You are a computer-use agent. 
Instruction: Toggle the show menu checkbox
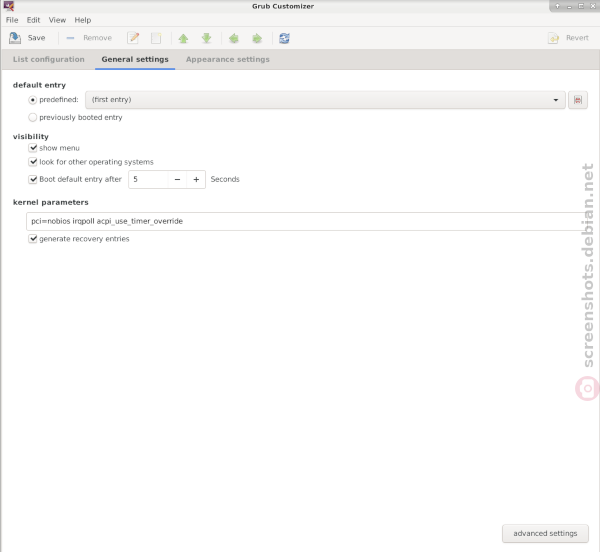pos(33,148)
